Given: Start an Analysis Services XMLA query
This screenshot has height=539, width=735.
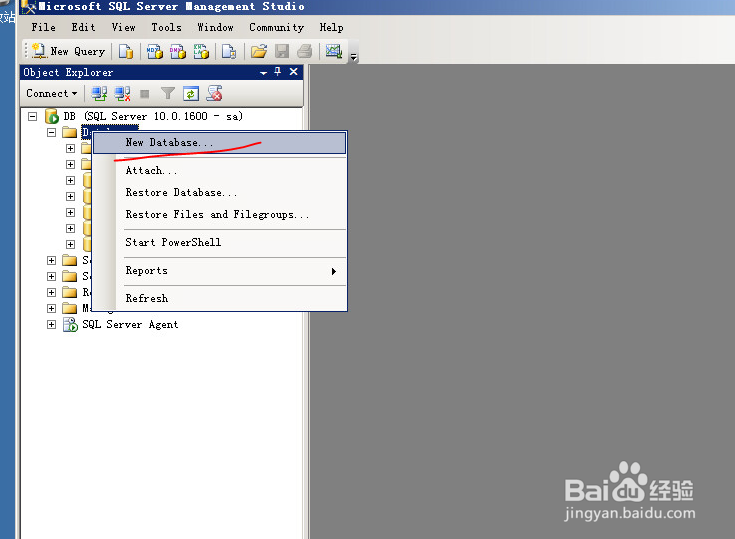Looking at the screenshot, I should click(202, 51).
